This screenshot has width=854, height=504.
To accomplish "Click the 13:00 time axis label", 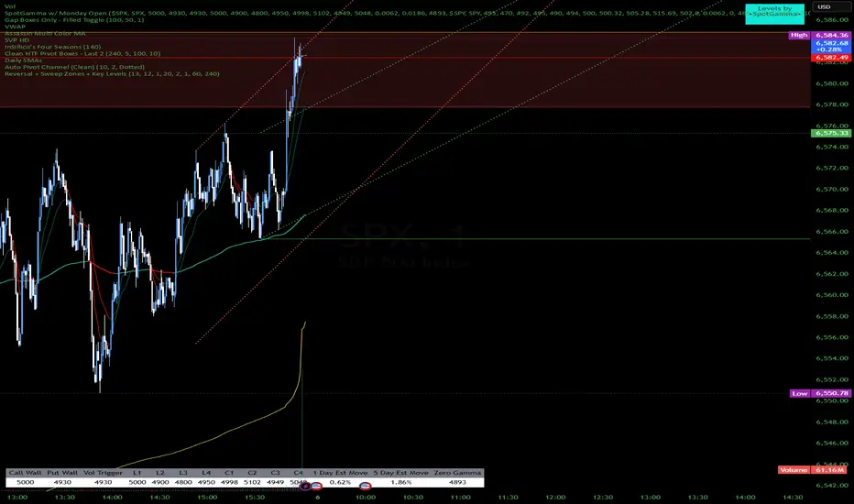I will 17,497.
